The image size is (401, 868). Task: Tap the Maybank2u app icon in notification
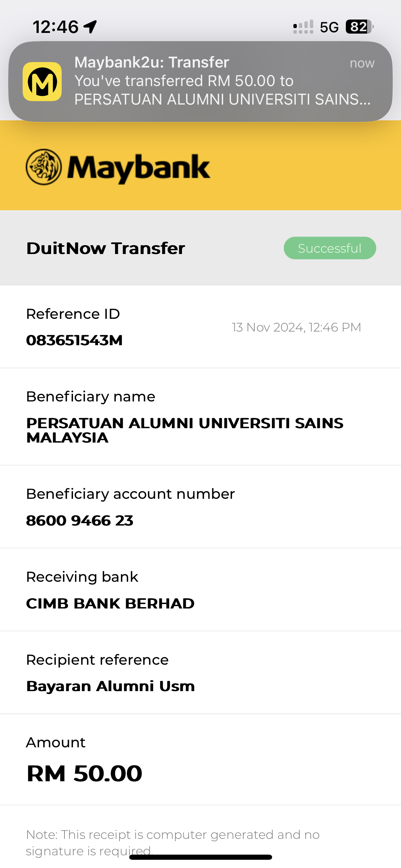point(42,82)
